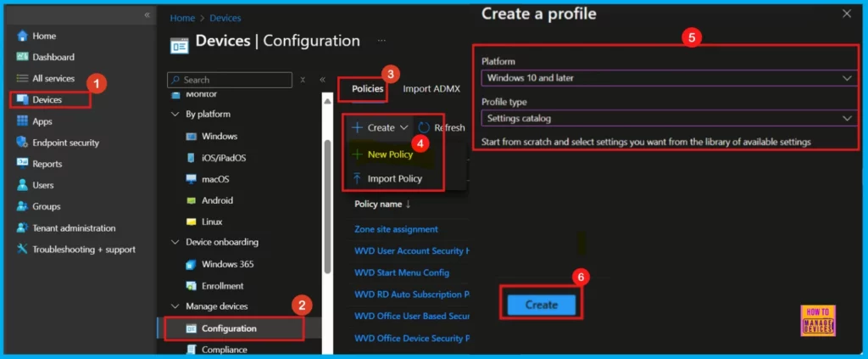Open the Profile type dropdown
The image size is (868, 359).
[668, 118]
